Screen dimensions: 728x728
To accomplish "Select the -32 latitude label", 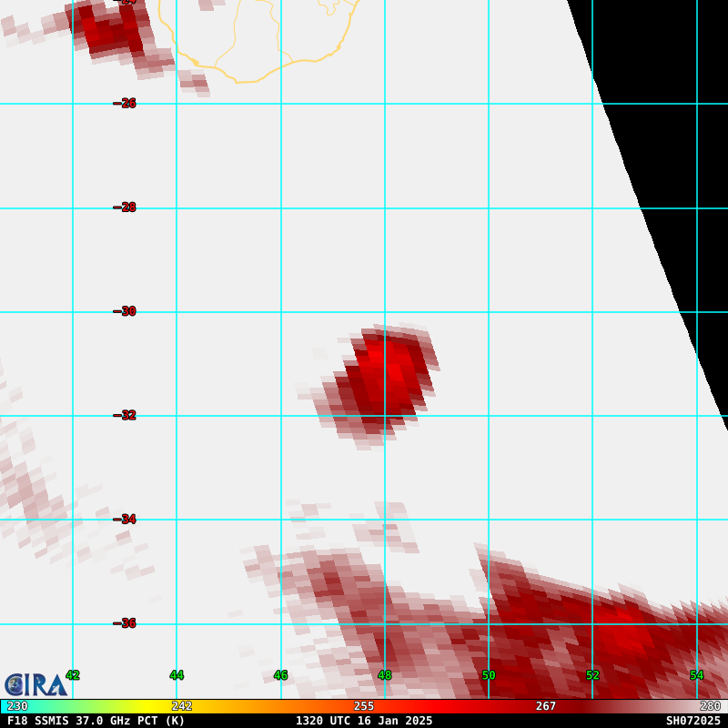I will 125,415.
